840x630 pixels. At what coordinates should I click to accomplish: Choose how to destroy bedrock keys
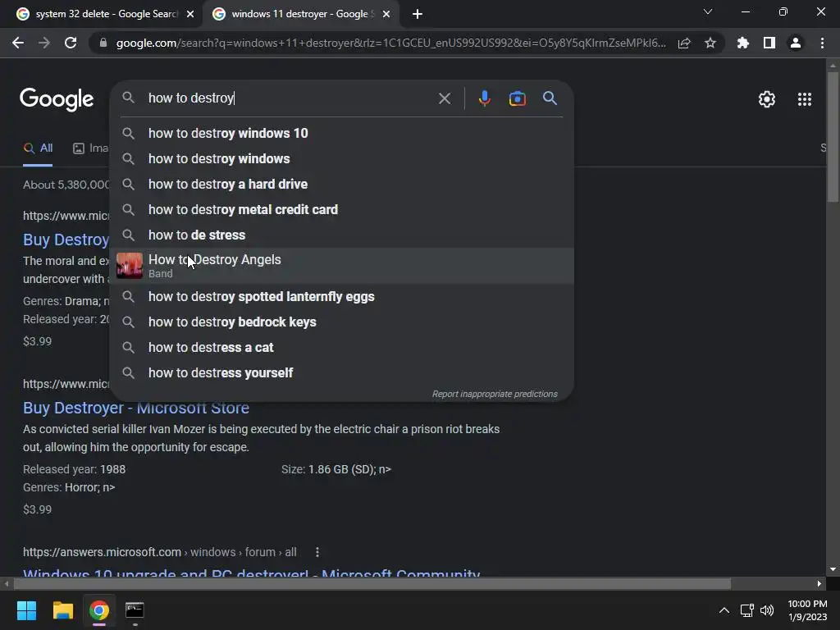click(341, 322)
